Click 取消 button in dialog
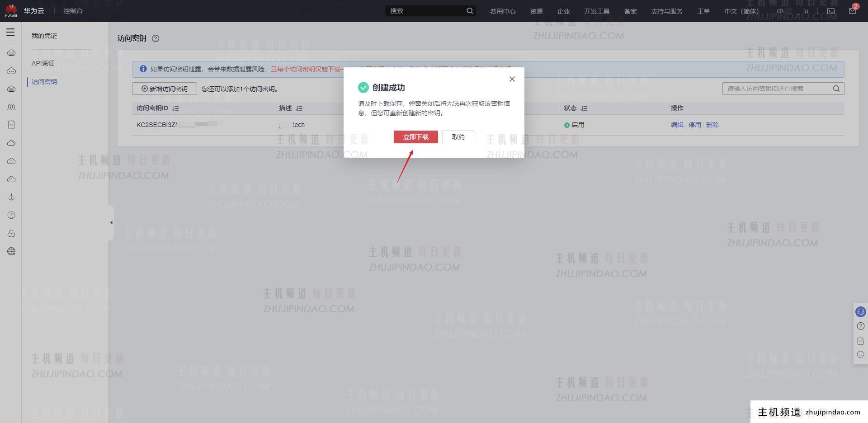 coord(458,137)
